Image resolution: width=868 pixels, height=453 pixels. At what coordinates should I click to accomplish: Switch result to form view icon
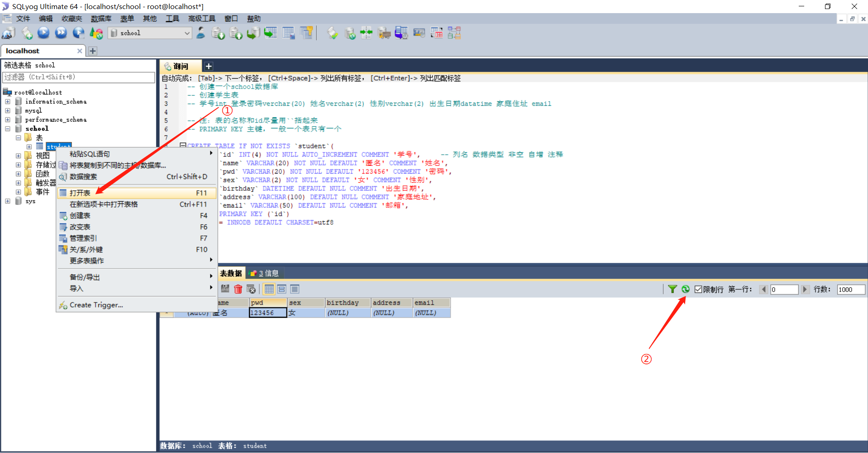click(x=282, y=289)
